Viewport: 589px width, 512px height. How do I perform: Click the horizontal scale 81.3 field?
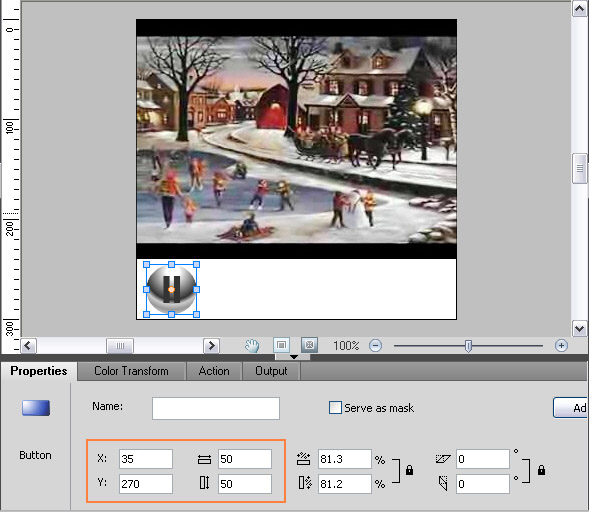tap(344, 459)
